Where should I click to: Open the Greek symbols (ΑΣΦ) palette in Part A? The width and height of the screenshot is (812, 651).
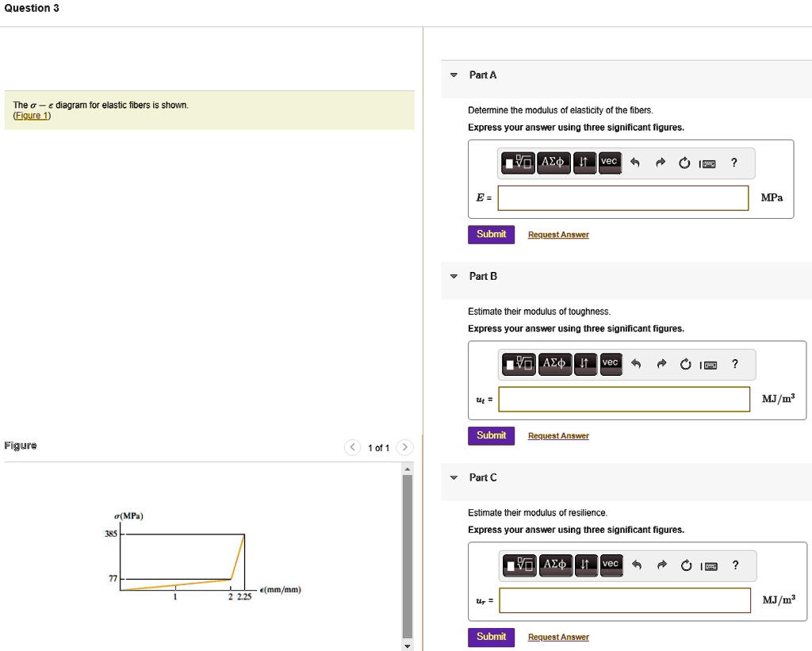(553, 163)
